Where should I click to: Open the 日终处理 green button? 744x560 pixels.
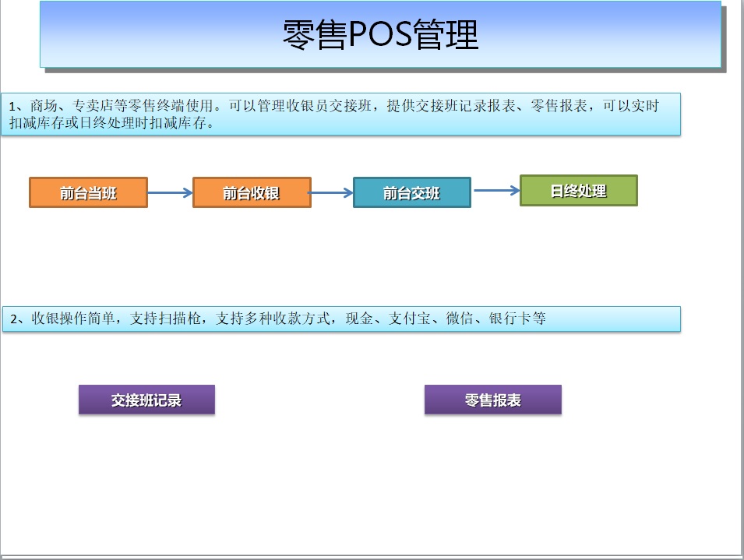[x=578, y=191]
